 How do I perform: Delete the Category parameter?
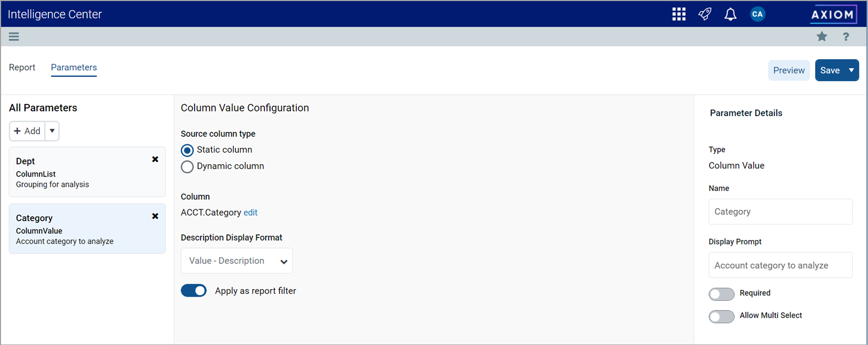point(155,216)
